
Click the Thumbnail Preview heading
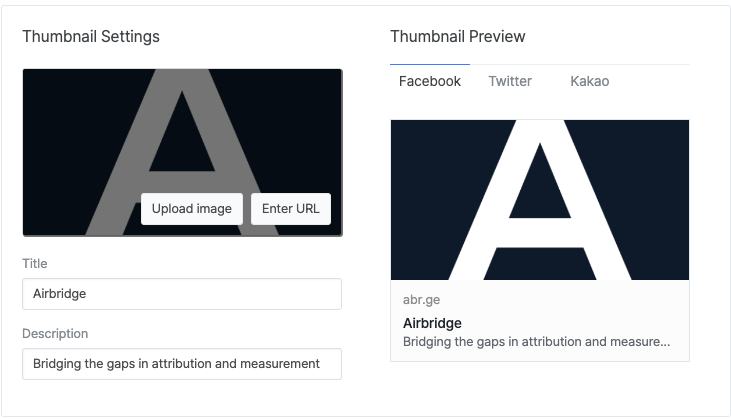point(458,37)
